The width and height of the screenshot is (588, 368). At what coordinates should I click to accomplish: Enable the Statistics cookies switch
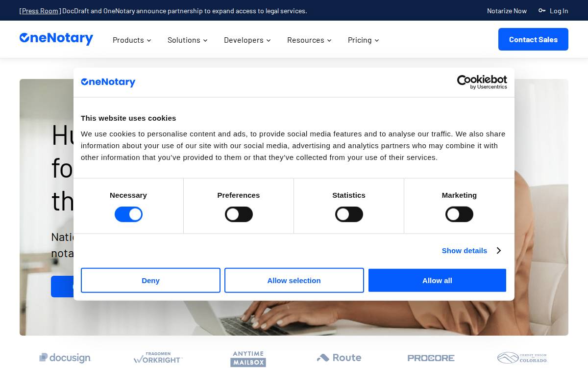pyautogui.click(x=349, y=214)
